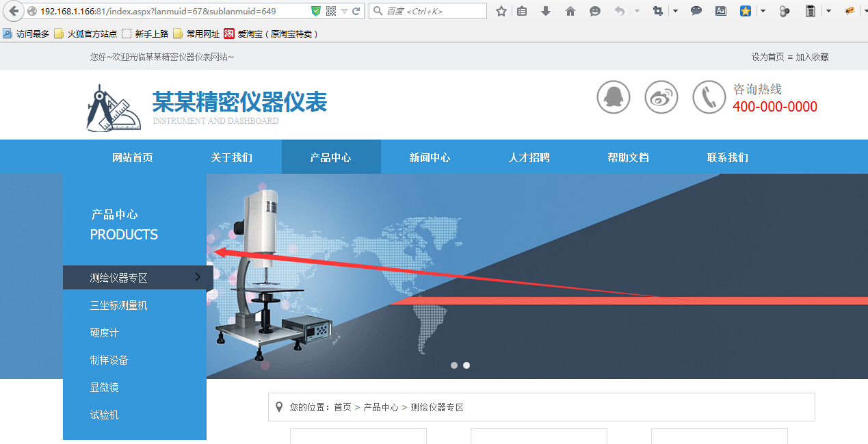This screenshot has width=868, height=444.
Task: Click the 设为首页 link
Action: pos(767,57)
